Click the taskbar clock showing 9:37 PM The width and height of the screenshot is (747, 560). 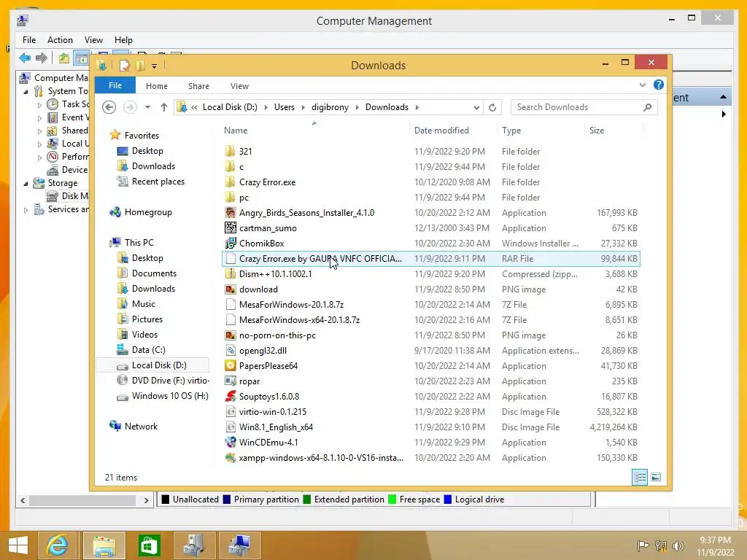click(x=715, y=540)
